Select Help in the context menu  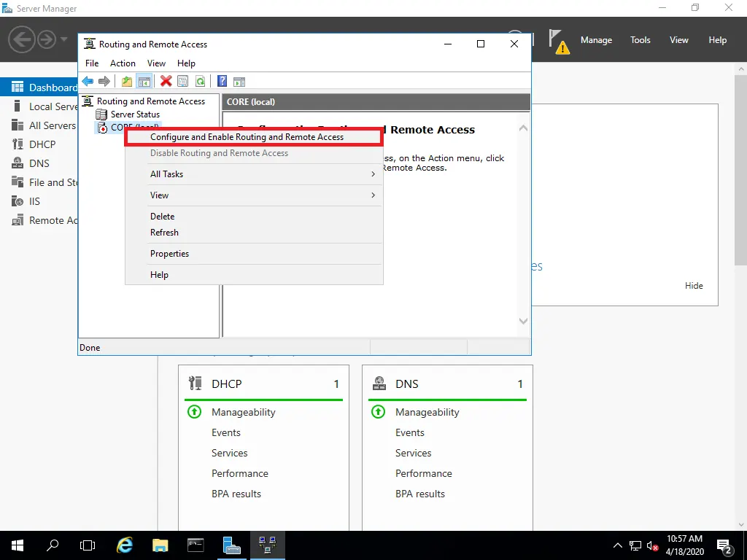(254, 275)
